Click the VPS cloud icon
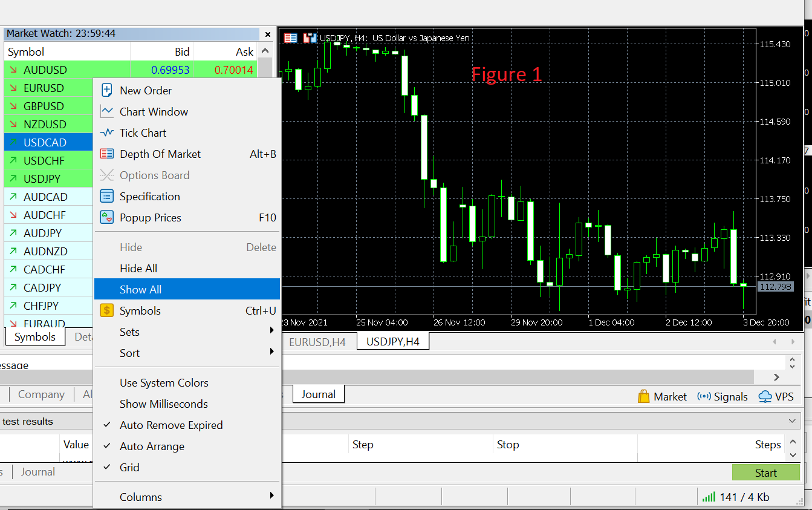 [765, 397]
